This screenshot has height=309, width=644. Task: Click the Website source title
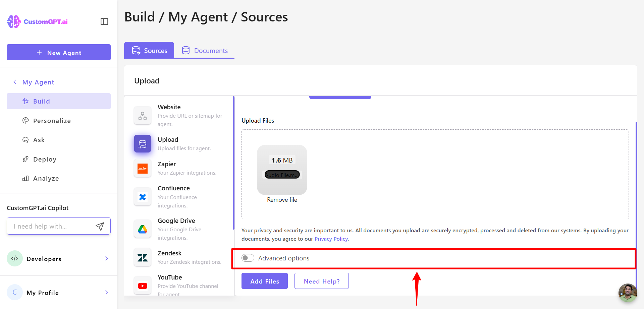(x=169, y=107)
